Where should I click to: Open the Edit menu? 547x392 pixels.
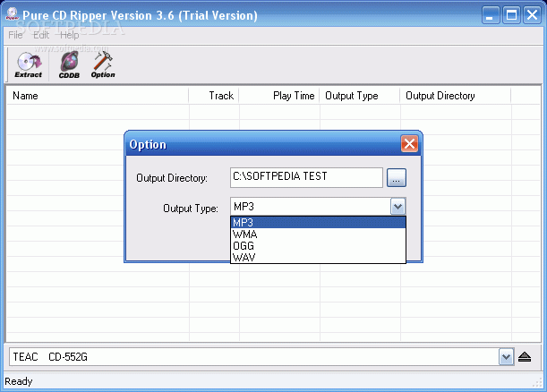pos(41,35)
